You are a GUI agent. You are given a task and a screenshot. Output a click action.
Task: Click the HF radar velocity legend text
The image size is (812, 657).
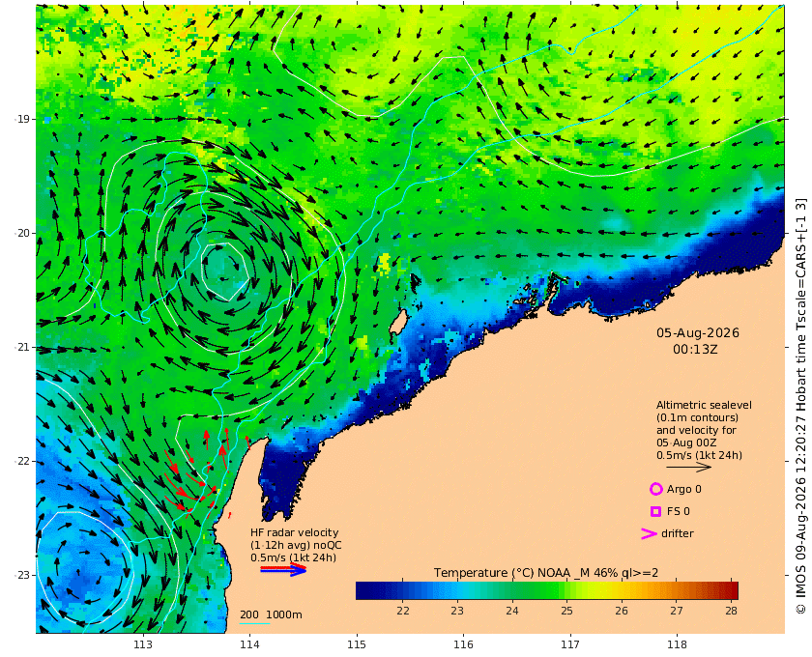coord(296,545)
